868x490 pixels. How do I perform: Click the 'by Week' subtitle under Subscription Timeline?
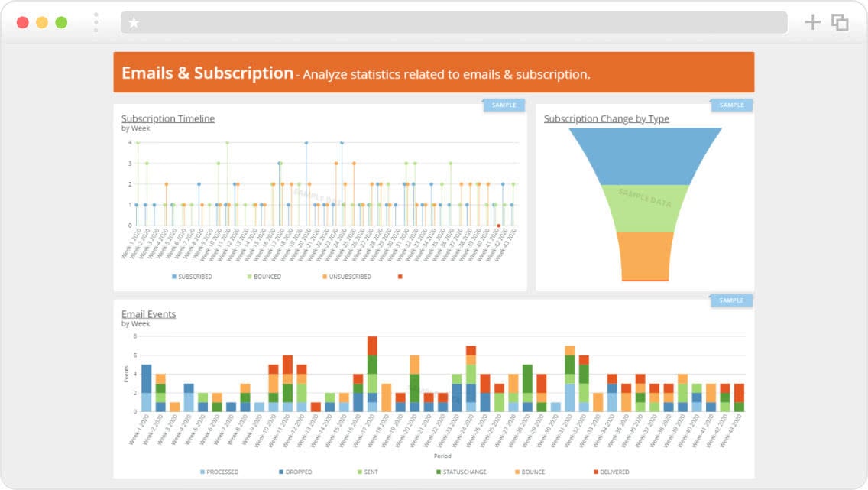[x=136, y=128]
